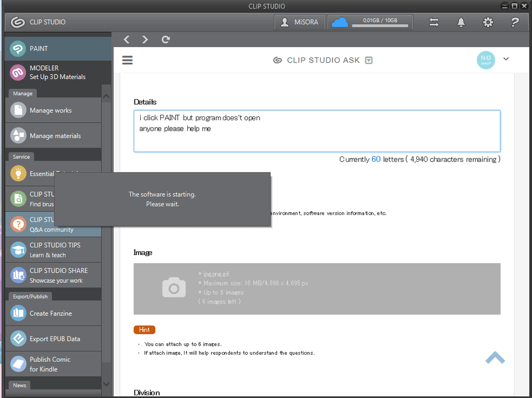Open the hamburger menu in ASK page

coord(127,60)
